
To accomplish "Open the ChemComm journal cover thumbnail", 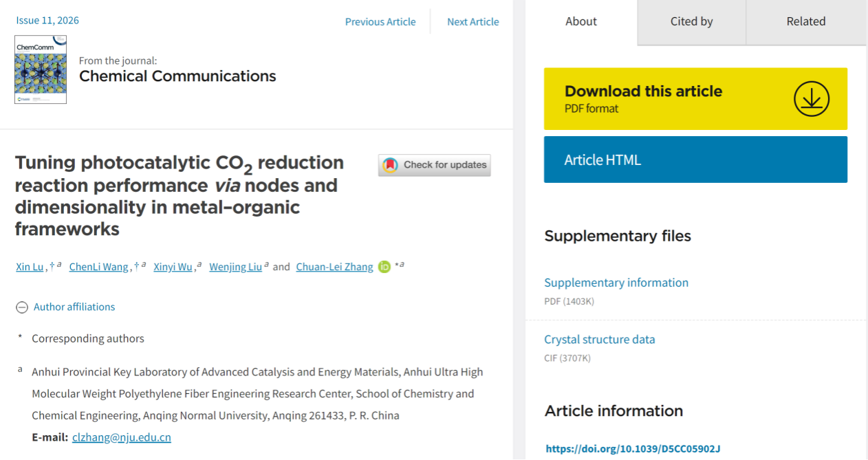I will click(x=41, y=69).
